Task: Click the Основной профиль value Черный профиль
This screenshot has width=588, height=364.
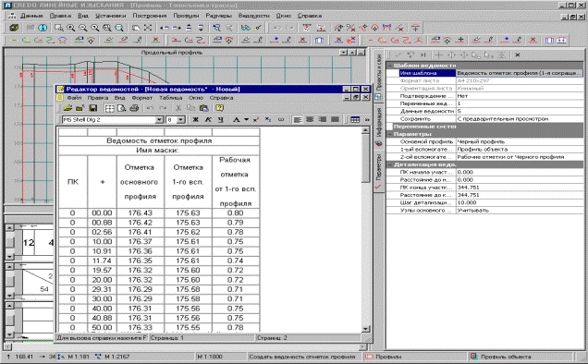Action: (520, 141)
